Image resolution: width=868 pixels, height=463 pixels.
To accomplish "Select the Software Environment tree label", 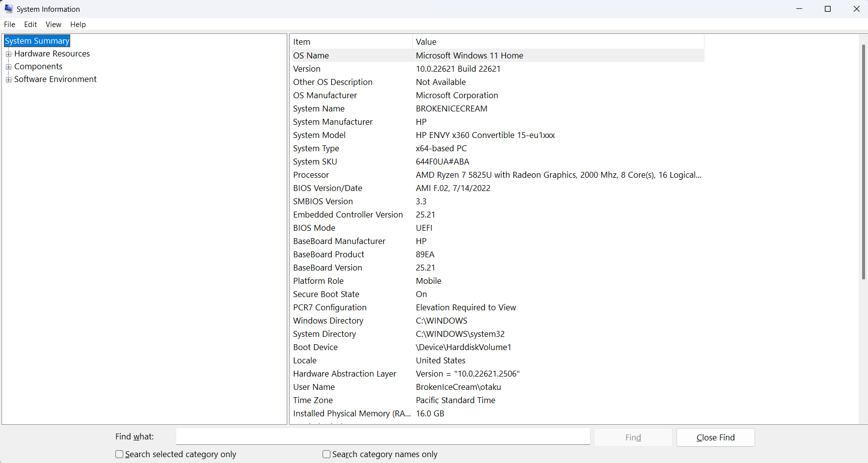I will click(55, 79).
